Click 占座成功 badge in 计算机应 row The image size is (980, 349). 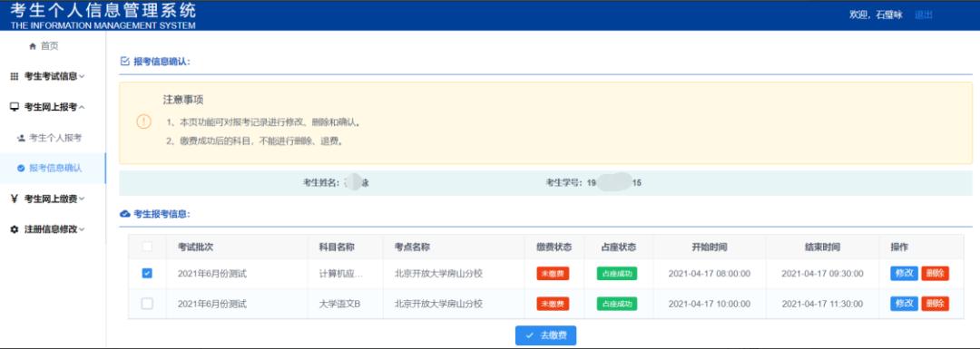(x=617, y=274)
